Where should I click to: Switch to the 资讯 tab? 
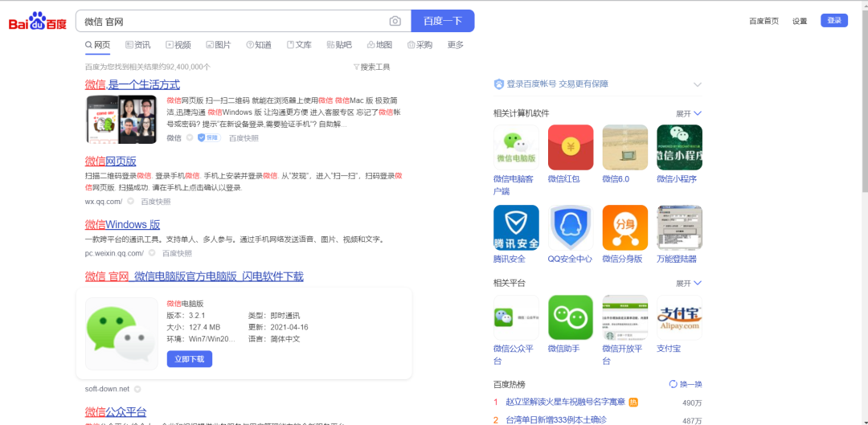(x=138, y=45)
